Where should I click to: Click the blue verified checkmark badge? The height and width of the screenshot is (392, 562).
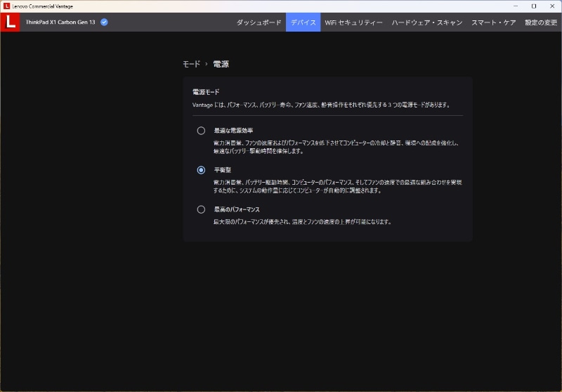pyautogui.click(x=104, y=22)
